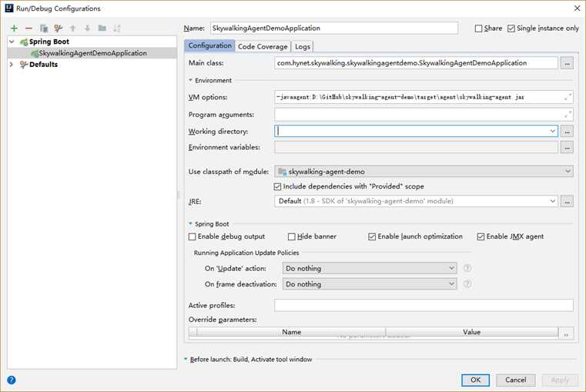Sort configurations icon in toolbar
The image size is (586, 392).
[117, 28]
